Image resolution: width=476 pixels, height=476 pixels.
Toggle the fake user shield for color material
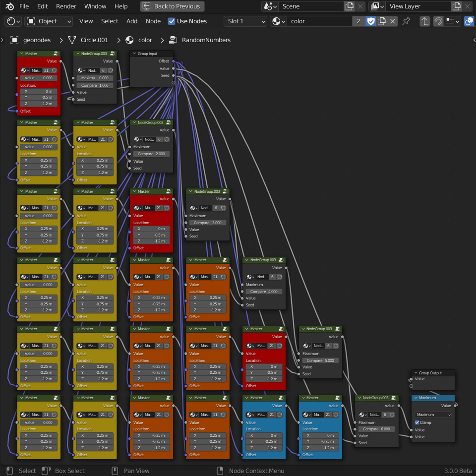[370, 21]
